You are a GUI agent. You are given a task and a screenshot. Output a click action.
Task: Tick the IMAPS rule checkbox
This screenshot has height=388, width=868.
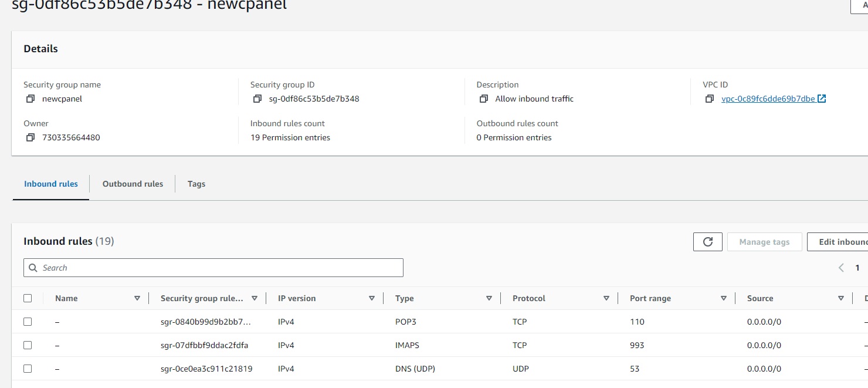(28, 345)
